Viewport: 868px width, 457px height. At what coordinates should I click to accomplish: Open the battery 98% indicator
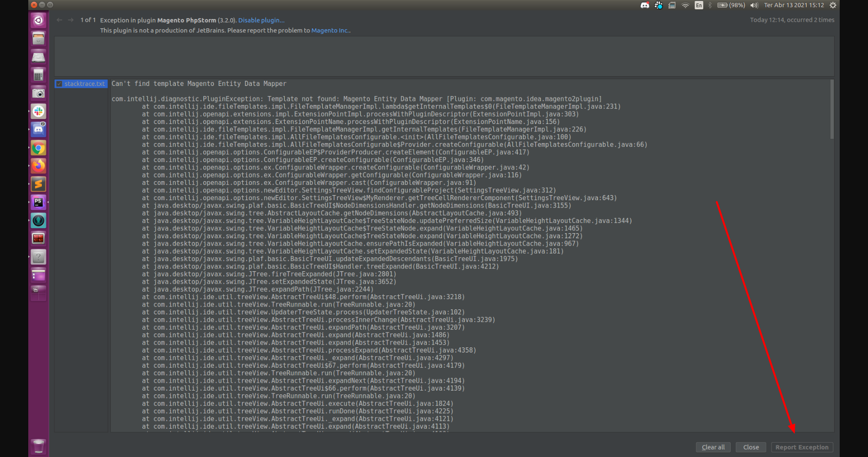(x=731, y=5)
